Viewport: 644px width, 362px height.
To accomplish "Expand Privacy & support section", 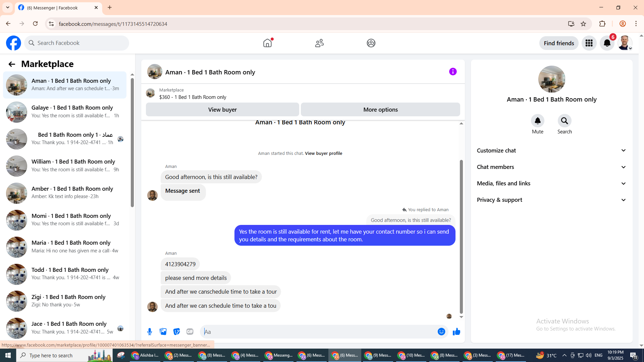I will 551,200.
